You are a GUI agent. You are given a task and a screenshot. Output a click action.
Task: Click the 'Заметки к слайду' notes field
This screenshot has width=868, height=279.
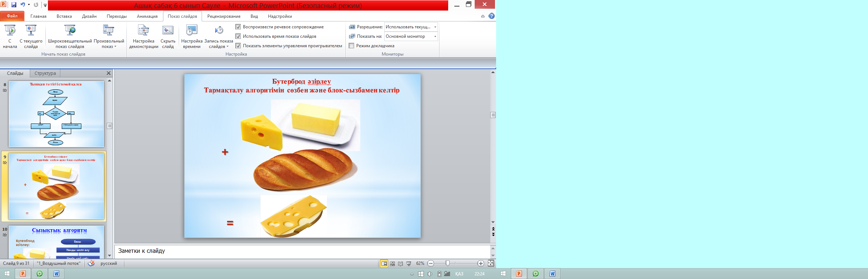(x=303, y=251)
